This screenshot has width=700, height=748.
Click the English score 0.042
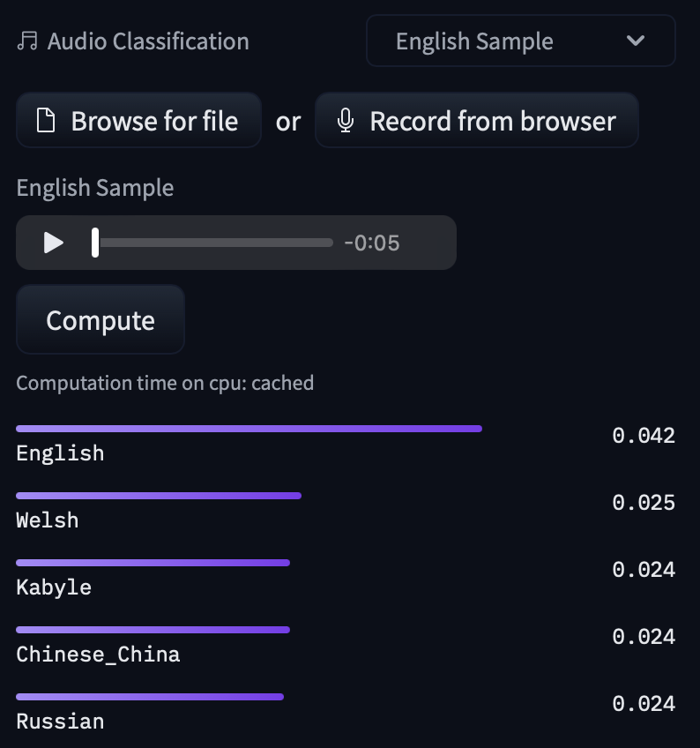coord(644,436)
